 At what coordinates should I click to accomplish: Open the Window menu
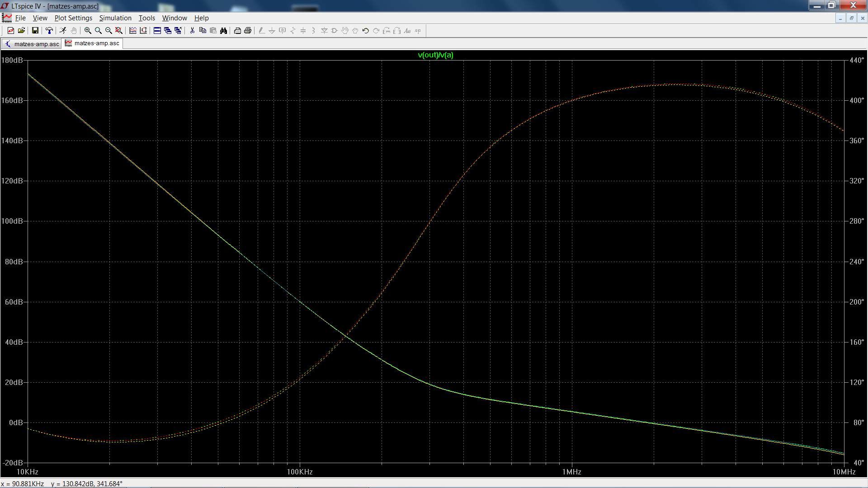point(175,18)
